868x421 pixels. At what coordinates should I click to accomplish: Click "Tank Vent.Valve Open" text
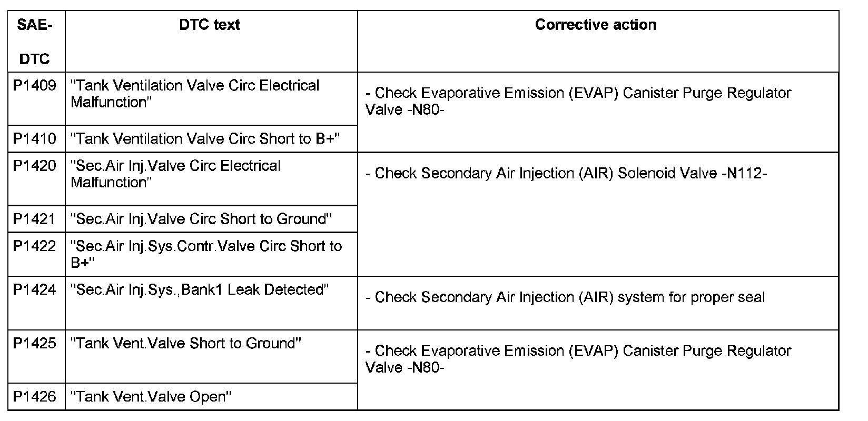click(151, 396)
